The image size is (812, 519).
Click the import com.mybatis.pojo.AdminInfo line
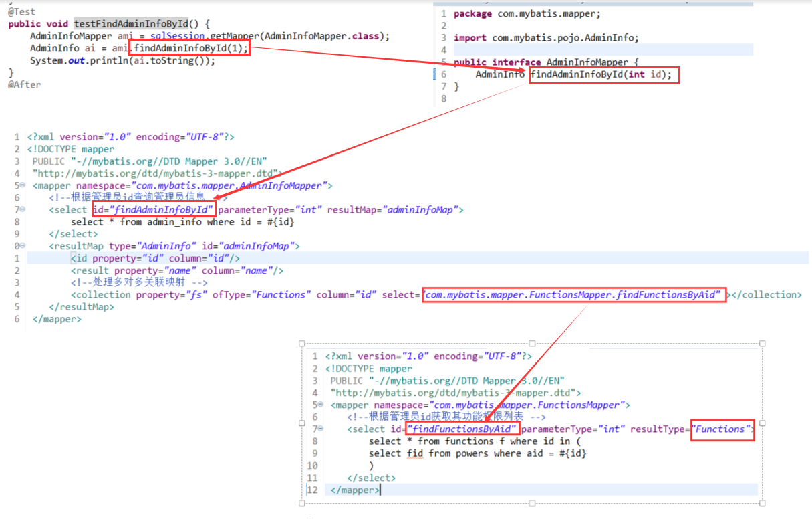pos(546,37)
